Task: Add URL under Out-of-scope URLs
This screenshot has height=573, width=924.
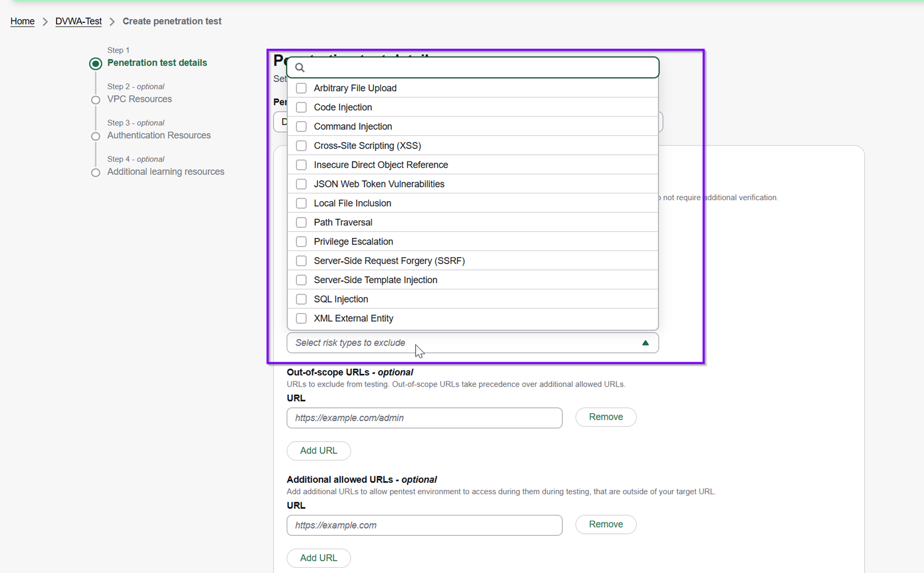Action: (x=318, y=451)
